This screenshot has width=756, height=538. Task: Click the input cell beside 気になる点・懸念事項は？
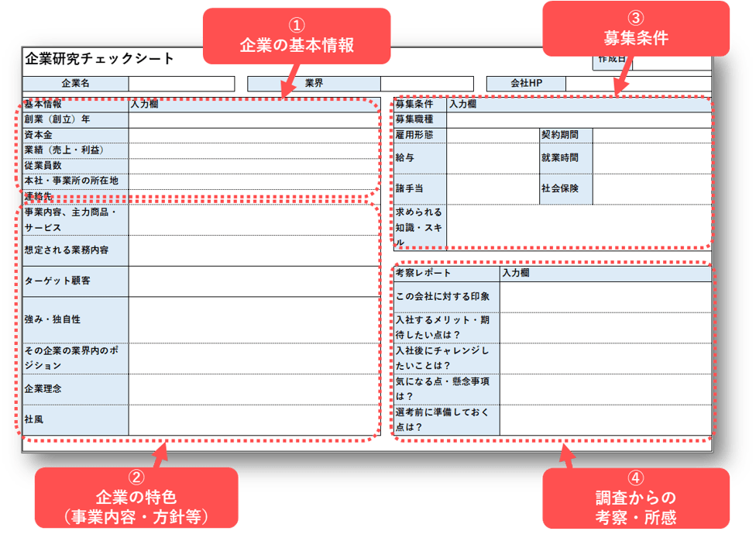click(x=606, y=389)
